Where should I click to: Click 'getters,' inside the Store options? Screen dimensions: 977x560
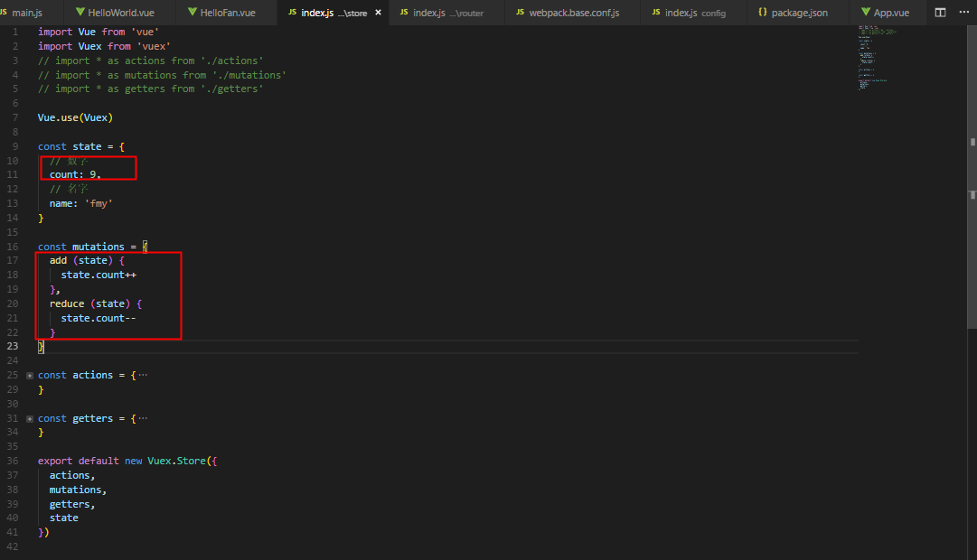click(x=72, y=504)
